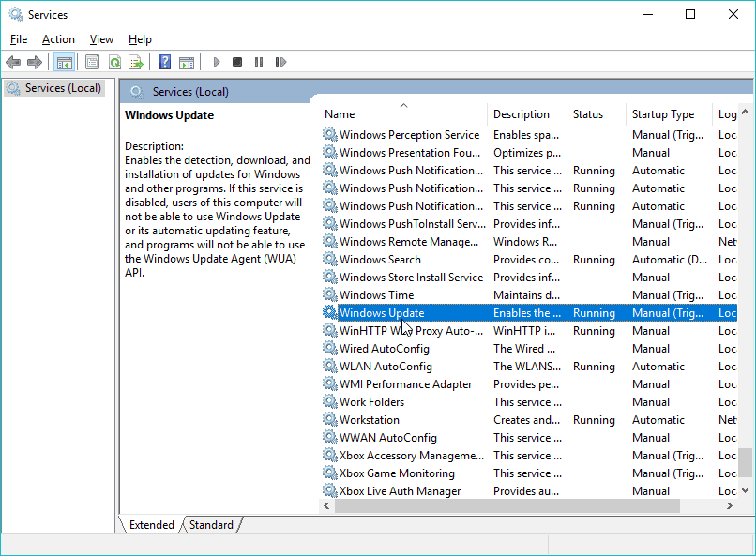The height and width of the screenshot is (556, 756).
Task: Click gear icon of Wired AutoConfig row
Action: coord(330,349)
